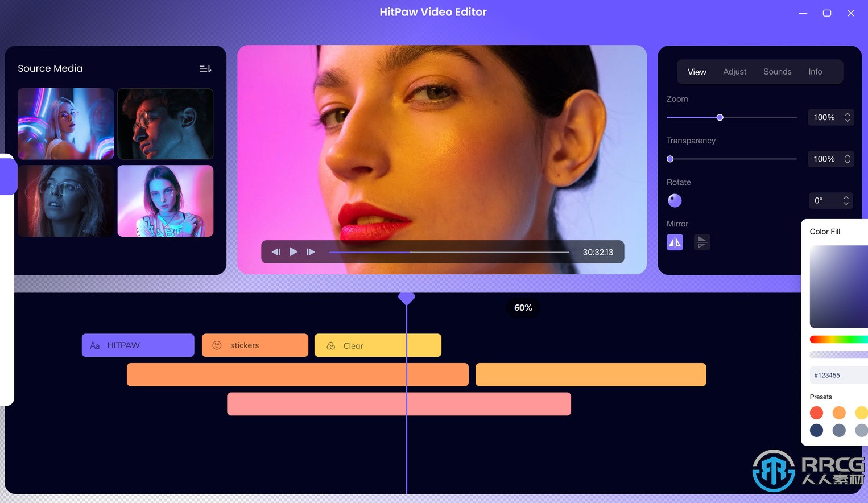This screenshot has width=868, height=503.
Task: Decrease the Zoom value with down arrow
Action: coord(848,121)
